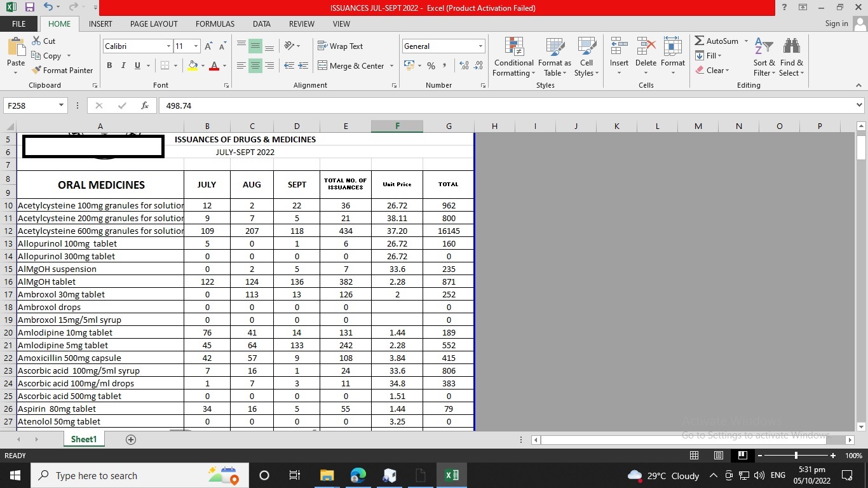Apply yellow fill color to cell
Screen dimensions: 868x488
pos(193,65)
